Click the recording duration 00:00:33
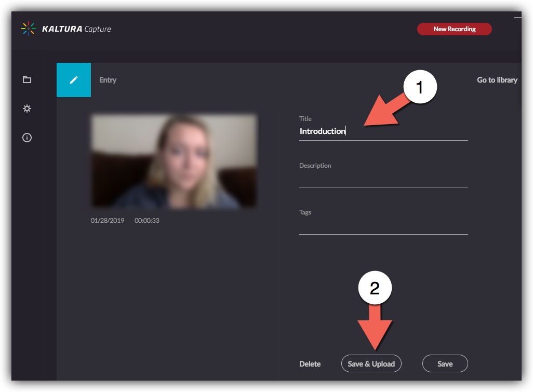533x392 pixels. click(147, 221)
